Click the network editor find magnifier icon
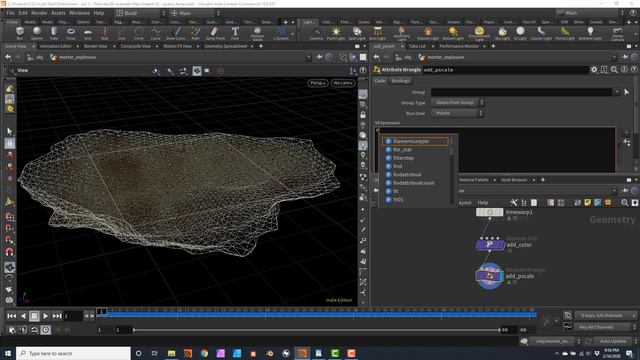 coord(624,202)
